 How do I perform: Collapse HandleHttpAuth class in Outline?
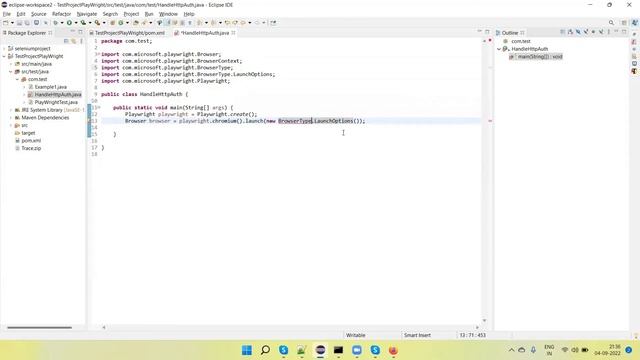coord(499,49)
